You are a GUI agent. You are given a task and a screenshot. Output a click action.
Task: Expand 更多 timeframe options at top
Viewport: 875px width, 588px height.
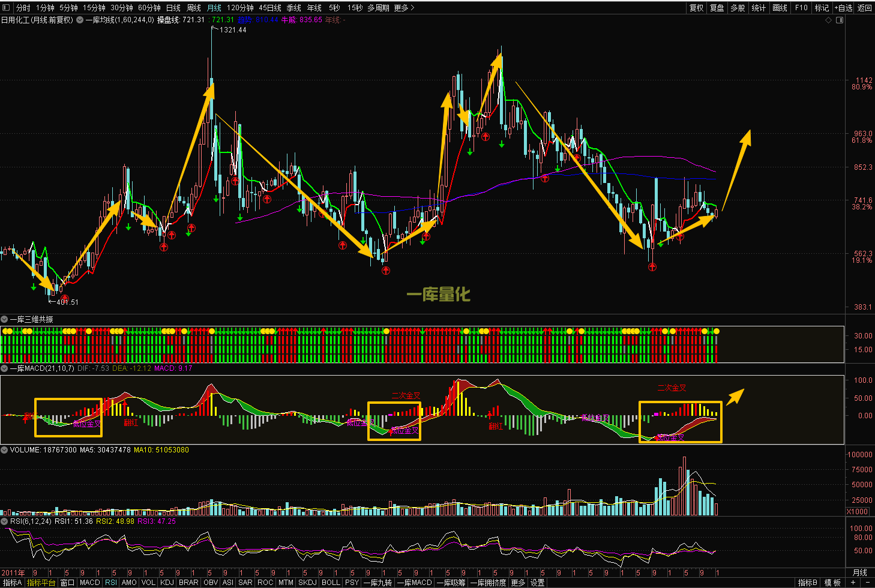pyautogui.click(x=404, y=8)
